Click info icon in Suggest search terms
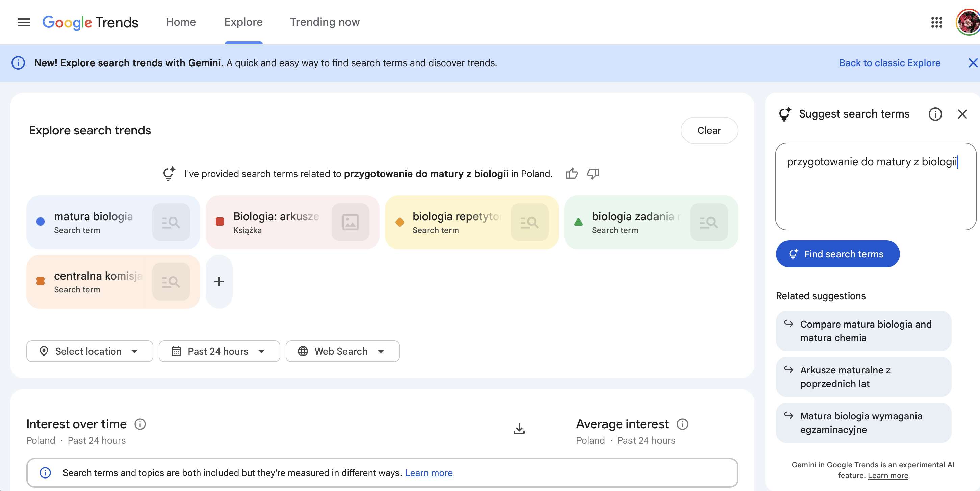Viewport: 980px width, 491px height. pos(935,114)
